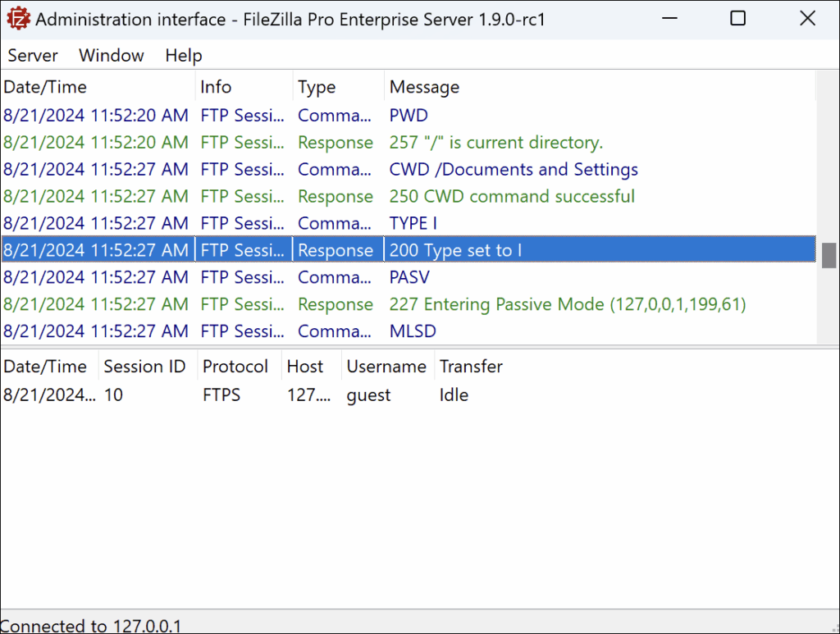
Task: Open the Server menu
Action: point(33,56)
